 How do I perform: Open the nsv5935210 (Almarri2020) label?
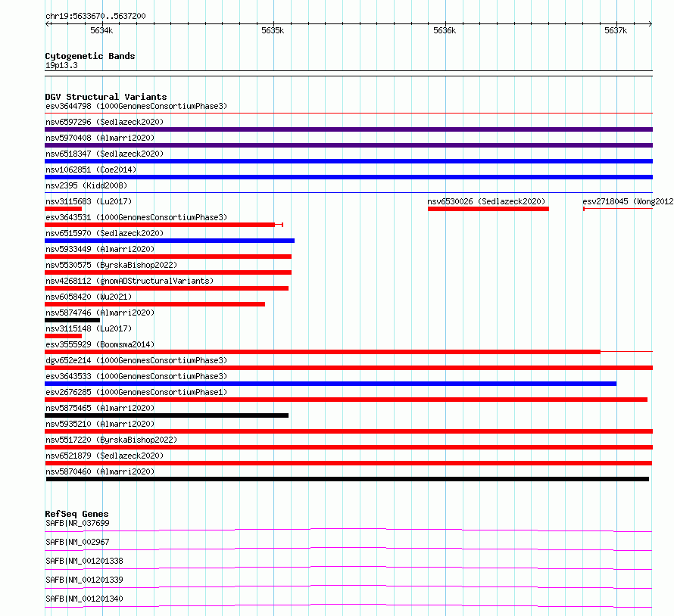pos(100,424)
